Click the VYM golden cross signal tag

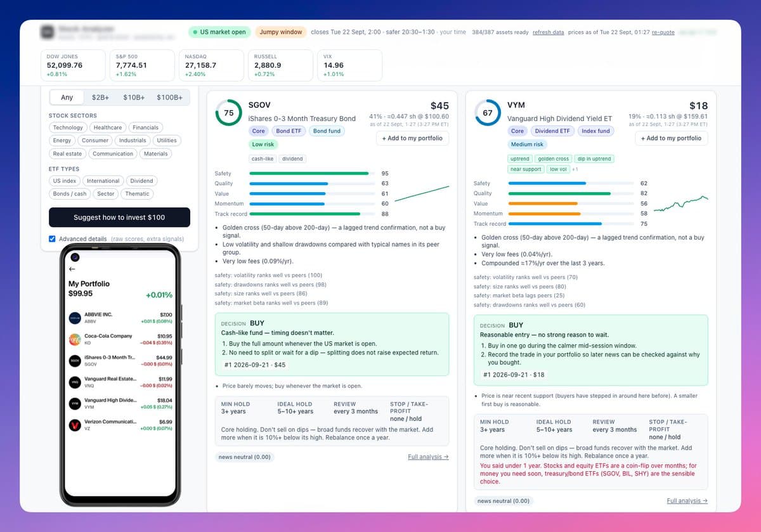554,159
